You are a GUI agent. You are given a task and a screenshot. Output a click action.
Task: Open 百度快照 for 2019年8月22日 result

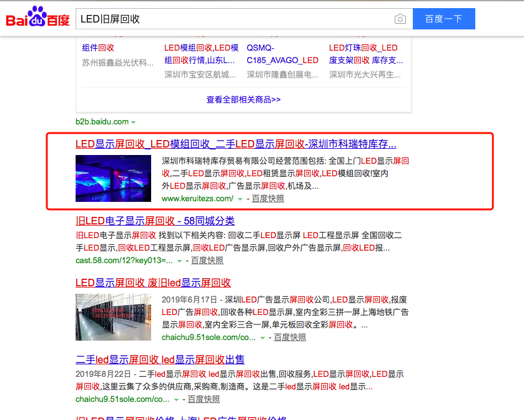[204, 399]
